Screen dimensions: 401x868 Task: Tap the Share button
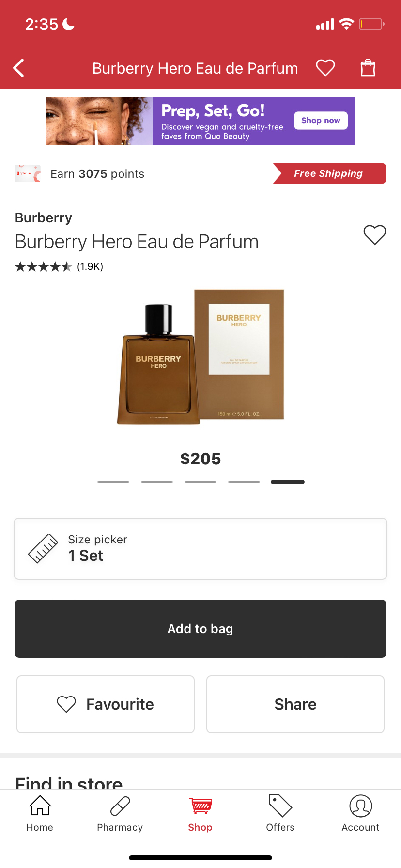(295, 704)
